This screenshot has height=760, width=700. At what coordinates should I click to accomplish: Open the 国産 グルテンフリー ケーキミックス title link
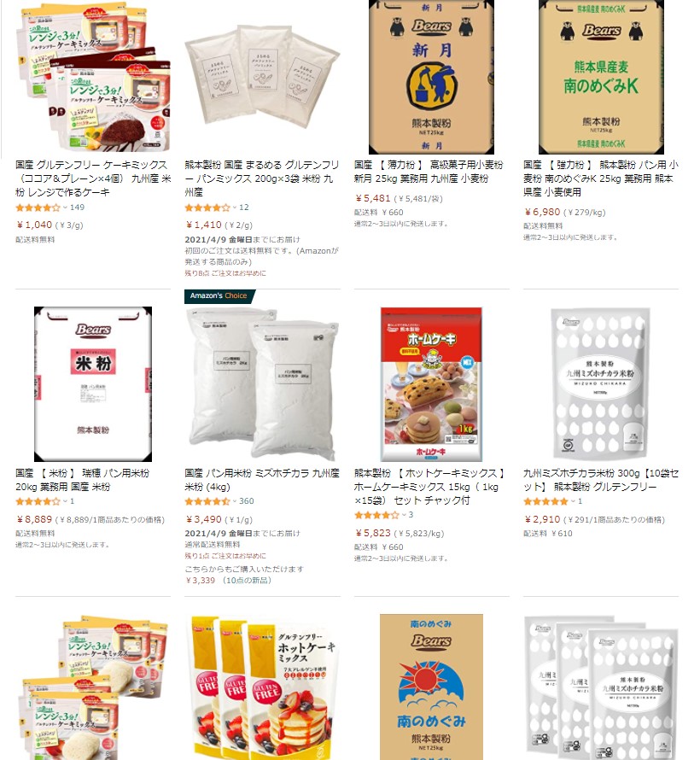(93, 178)
